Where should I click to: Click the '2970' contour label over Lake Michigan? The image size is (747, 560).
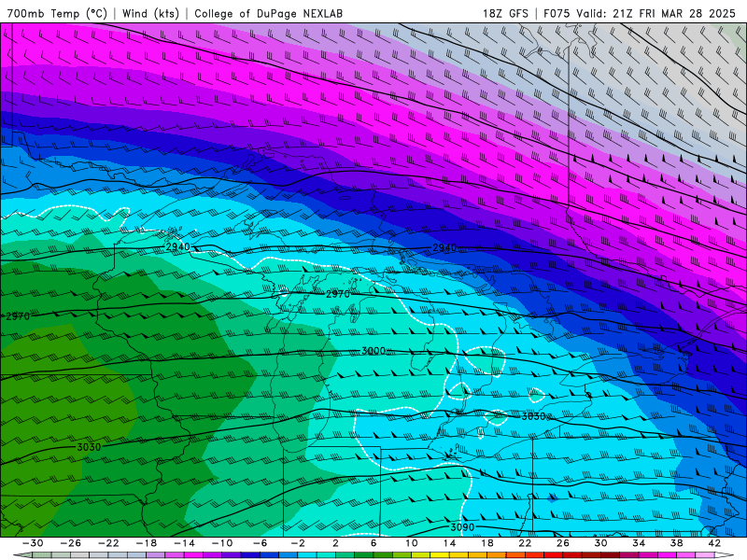[338, 294]
